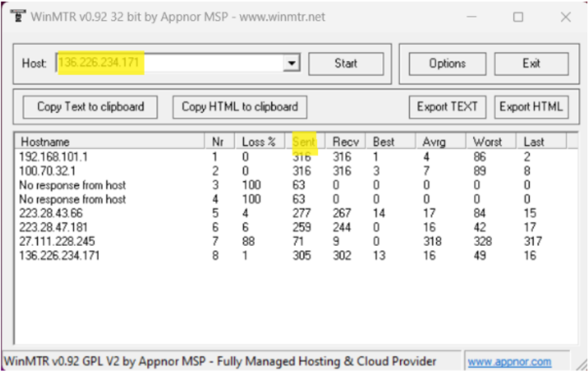Click the Export HTML button
The width and height of the screenshot is (588, 372).
[x=531, y=107]
